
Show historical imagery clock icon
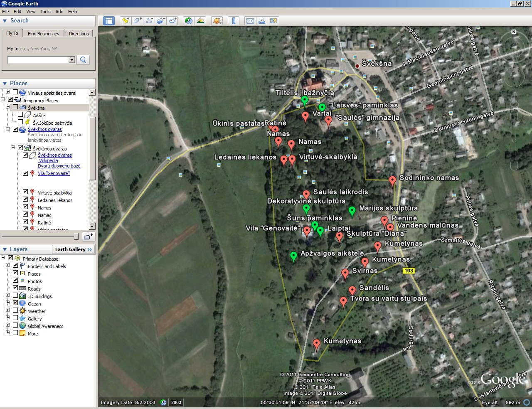(x=189, y=21)
